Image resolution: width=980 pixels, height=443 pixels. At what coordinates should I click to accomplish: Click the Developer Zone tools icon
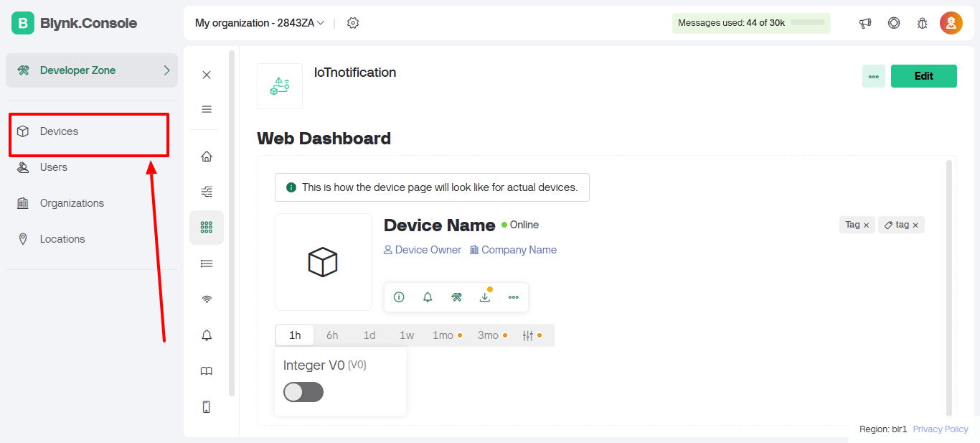pyautogui.click(x=23, y=70)
